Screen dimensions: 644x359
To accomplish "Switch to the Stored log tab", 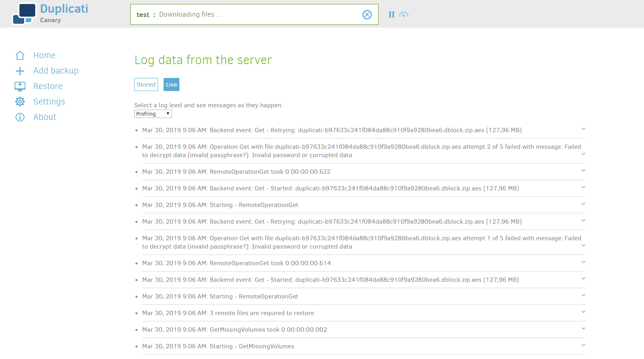I will [x=146, y=84].
